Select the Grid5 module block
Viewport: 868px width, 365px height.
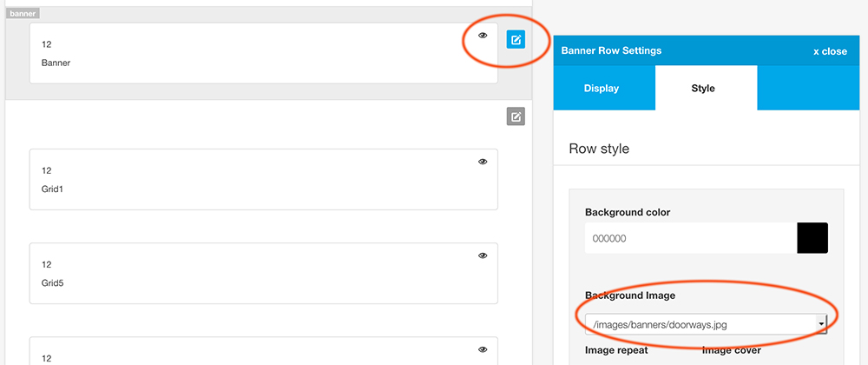pyautogui.click(x=264, y=273)
